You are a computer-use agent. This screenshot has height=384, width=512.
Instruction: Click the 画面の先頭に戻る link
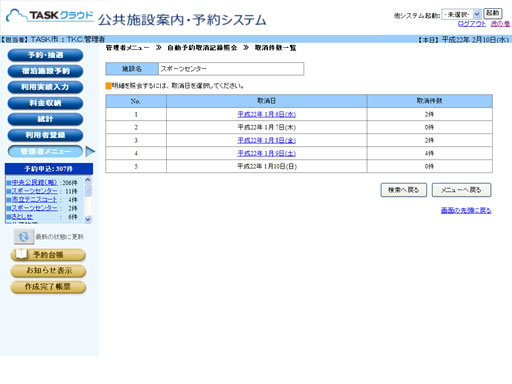(466, 210)
